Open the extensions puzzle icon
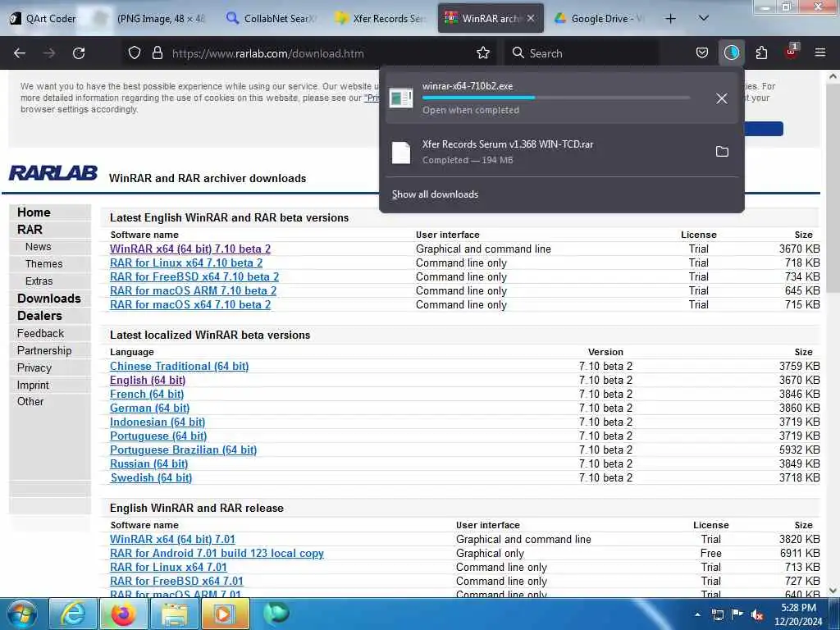Viewport: 840px width, 630px height. coord(761,52)
